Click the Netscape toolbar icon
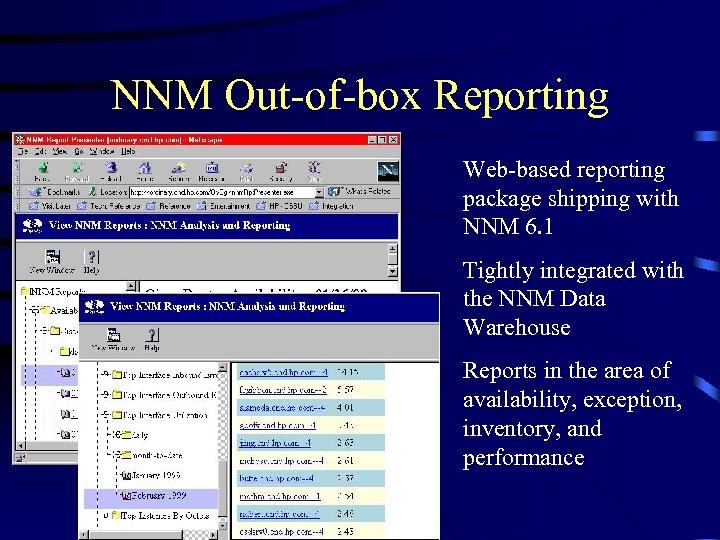The width and height of the screenshot is (720, 540). [212, 168]
